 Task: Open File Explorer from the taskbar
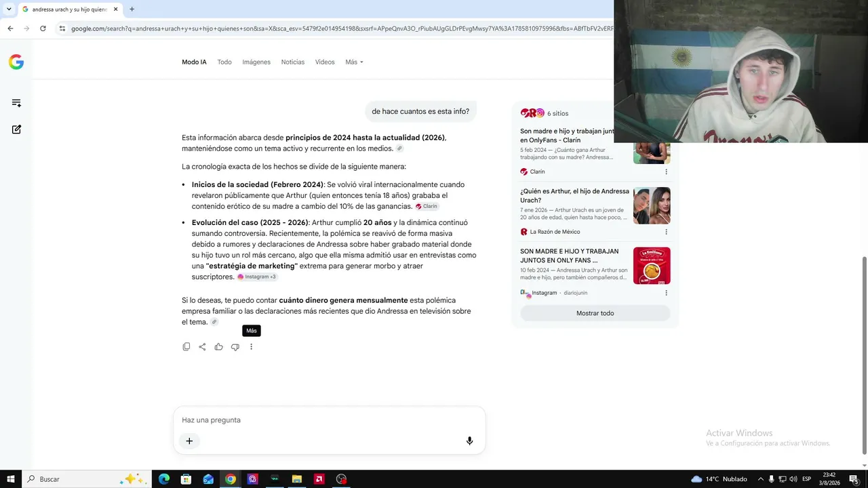296,479
